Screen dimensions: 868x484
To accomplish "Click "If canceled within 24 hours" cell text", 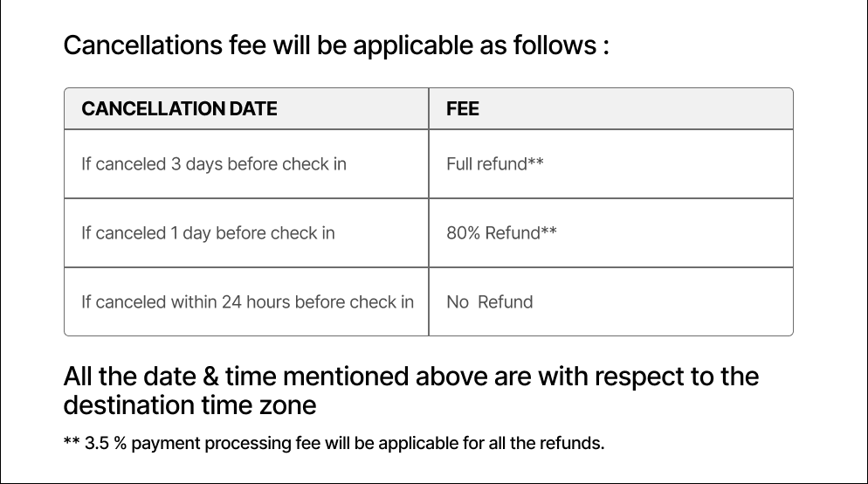I will pos(247,302).
